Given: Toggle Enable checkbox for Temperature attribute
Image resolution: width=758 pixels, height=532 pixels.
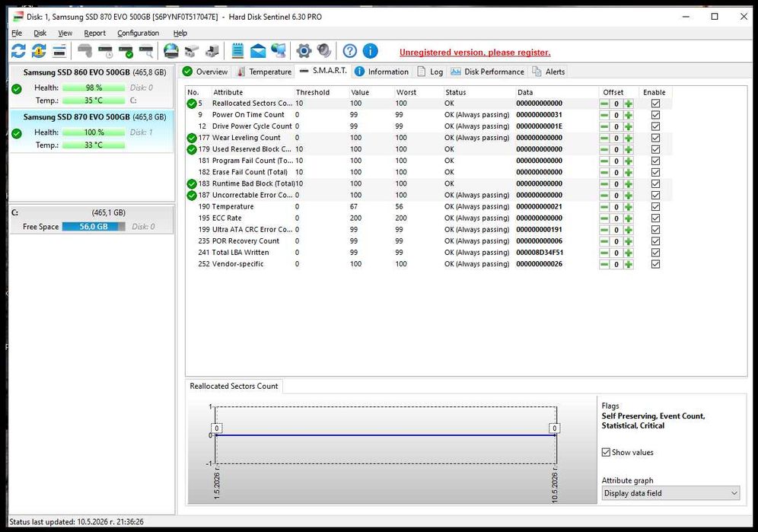Looking at the screenshot, I should [655, 207].
